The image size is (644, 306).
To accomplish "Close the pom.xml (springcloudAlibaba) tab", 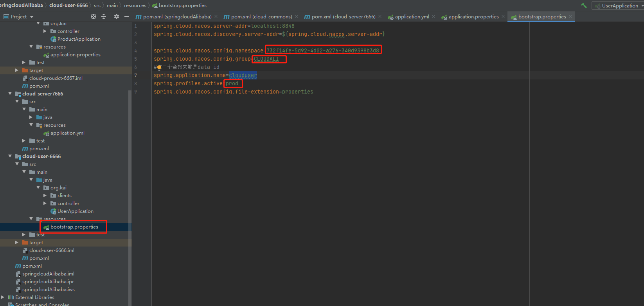I will tap(216, 16).
